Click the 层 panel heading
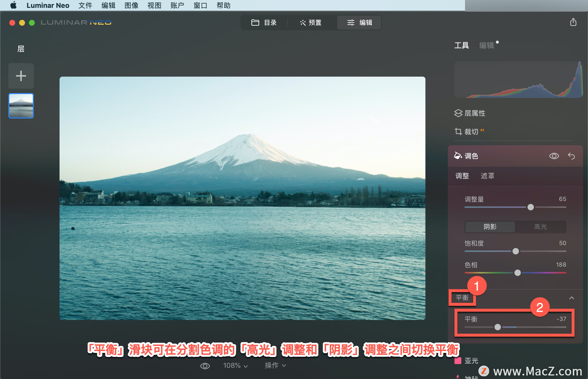Screen dimensions: 588x379 [x=21, y=49]
